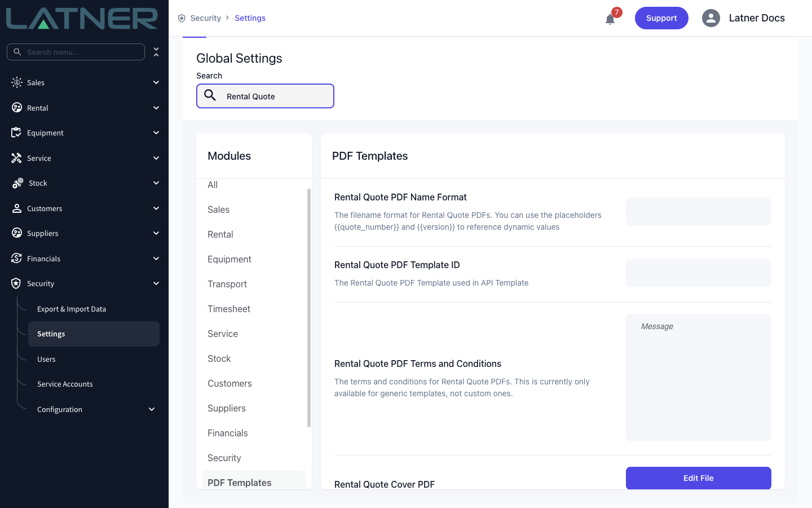Viewport: 812px width, 508px height.
Task: Click the Equipment clipboard icon
Action: click(16, 133)
